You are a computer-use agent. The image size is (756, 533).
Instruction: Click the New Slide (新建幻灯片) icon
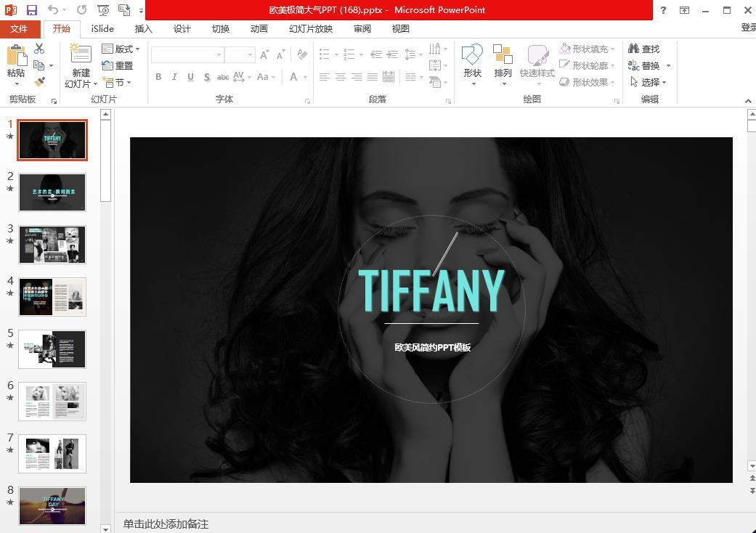[x=81, y=53]
